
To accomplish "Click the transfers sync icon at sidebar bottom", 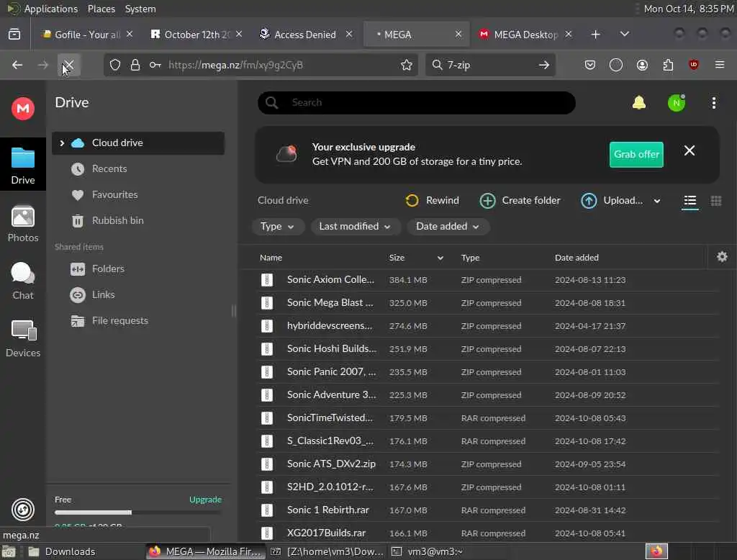I will (22, 510).
